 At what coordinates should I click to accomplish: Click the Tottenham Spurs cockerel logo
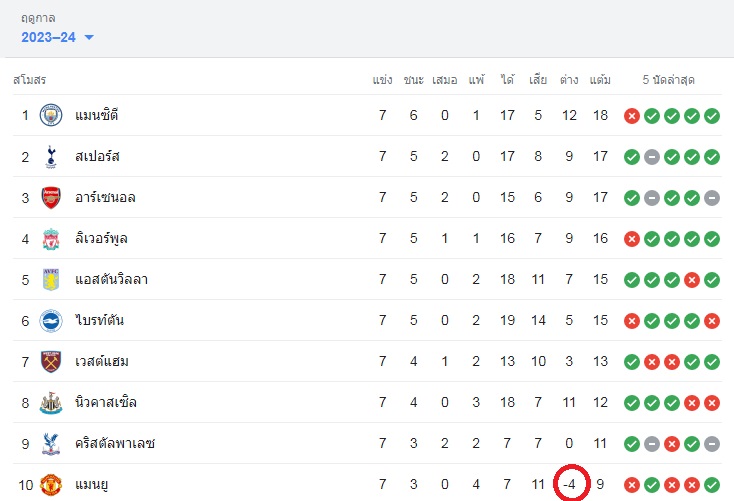coord(51,156)
